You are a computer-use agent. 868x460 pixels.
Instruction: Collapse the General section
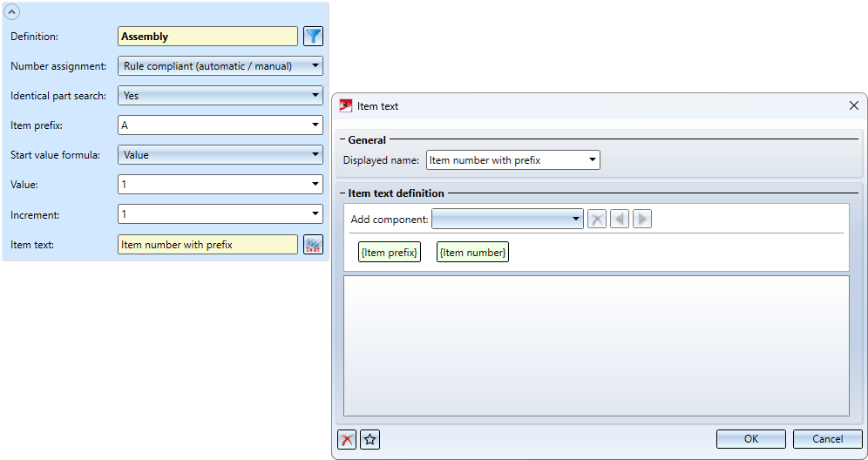click(x=342, y=140)
